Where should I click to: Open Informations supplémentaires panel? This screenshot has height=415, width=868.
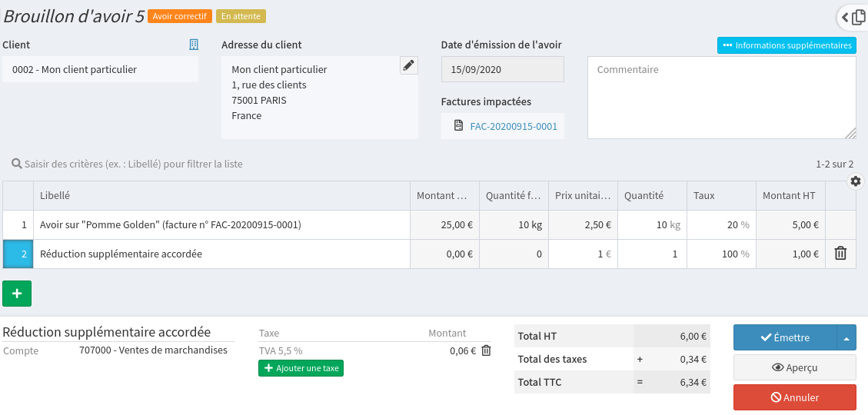point(787,45)
